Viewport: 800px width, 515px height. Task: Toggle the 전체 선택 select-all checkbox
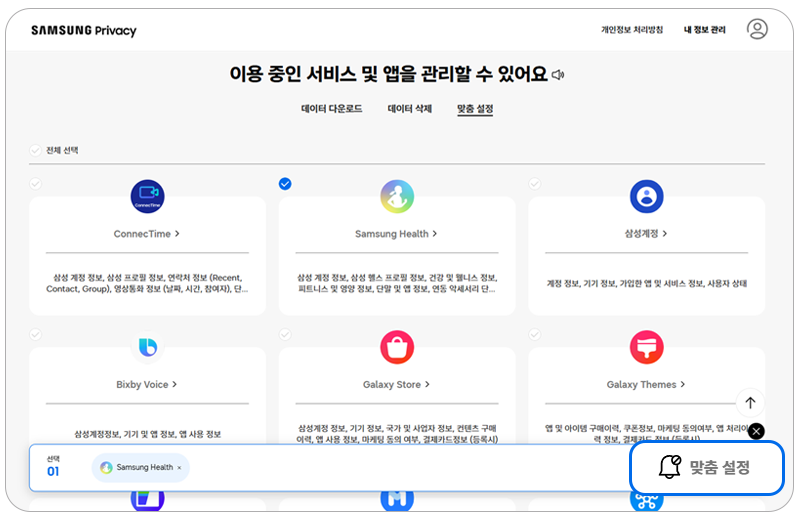pos(35,151)
